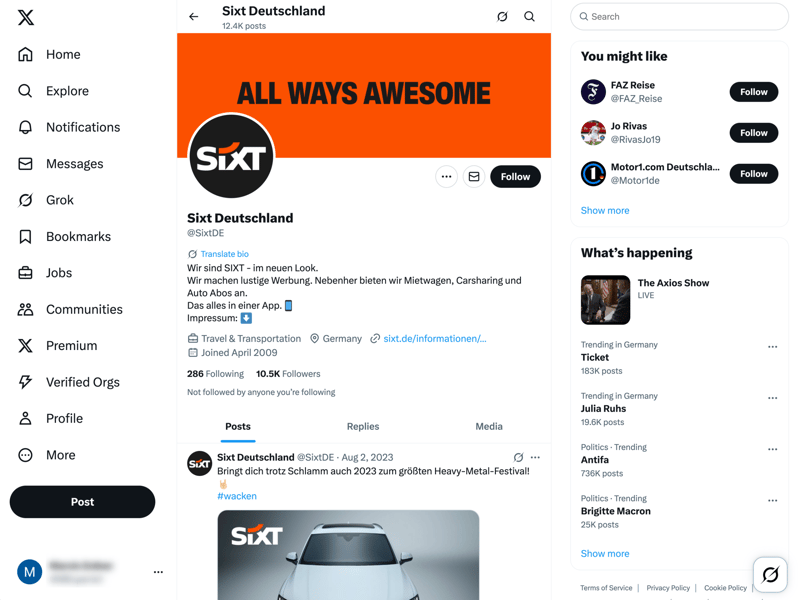The height and width of the screenshot is (600, 800).
Task: Follow the Sixt Deutschland profile
Action: pos(515,177)
